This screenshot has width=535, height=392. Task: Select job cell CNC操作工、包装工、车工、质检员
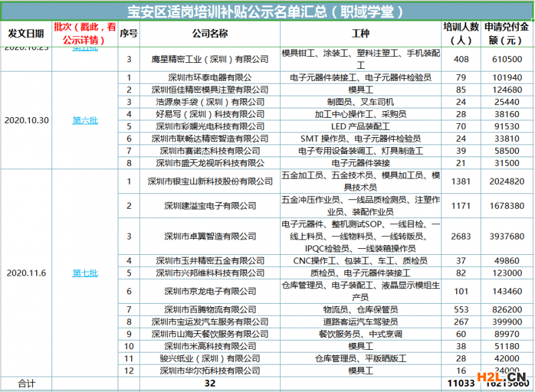[x=360, y=261]
